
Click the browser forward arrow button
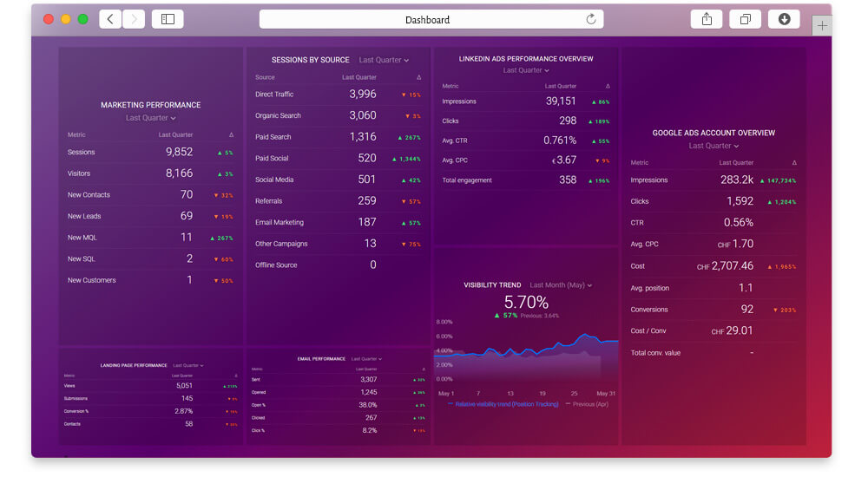point(134,19)
